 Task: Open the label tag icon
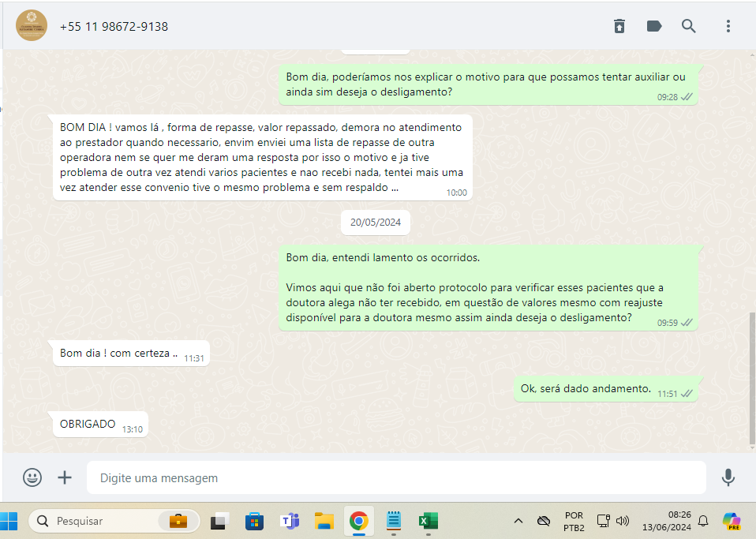(x=653, y=26)
